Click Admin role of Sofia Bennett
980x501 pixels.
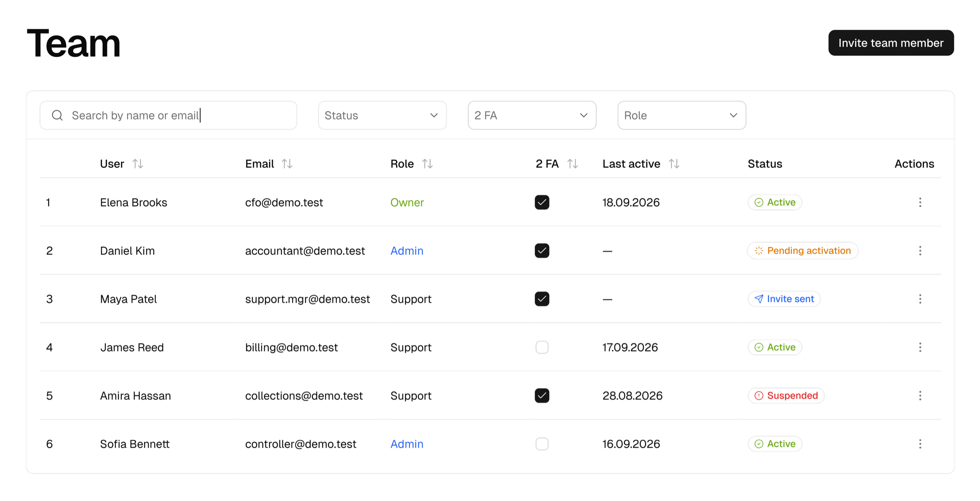tap(407, 444)
